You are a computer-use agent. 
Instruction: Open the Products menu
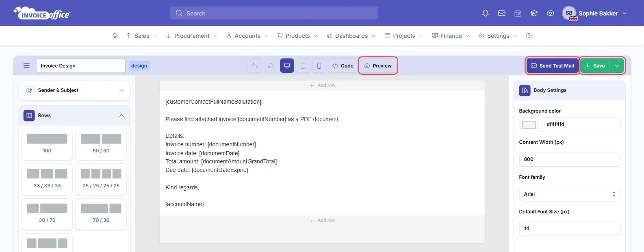tap(297, 36)
